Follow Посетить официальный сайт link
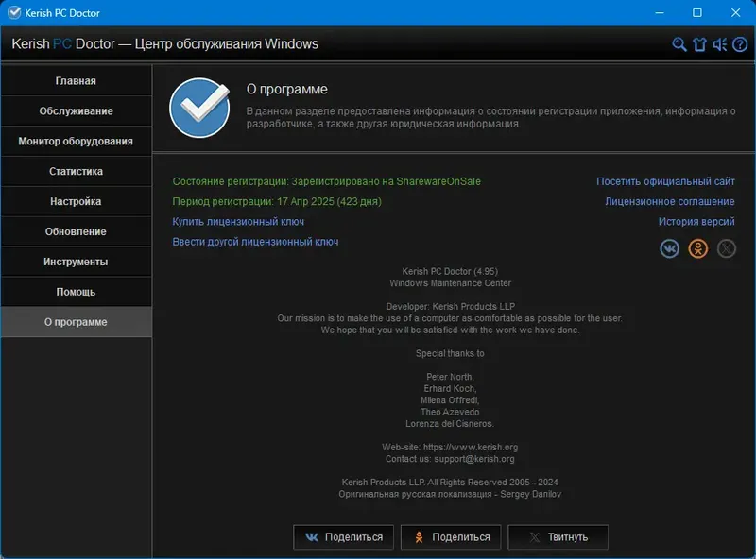 pyautogui.click(x=665, y=181)
